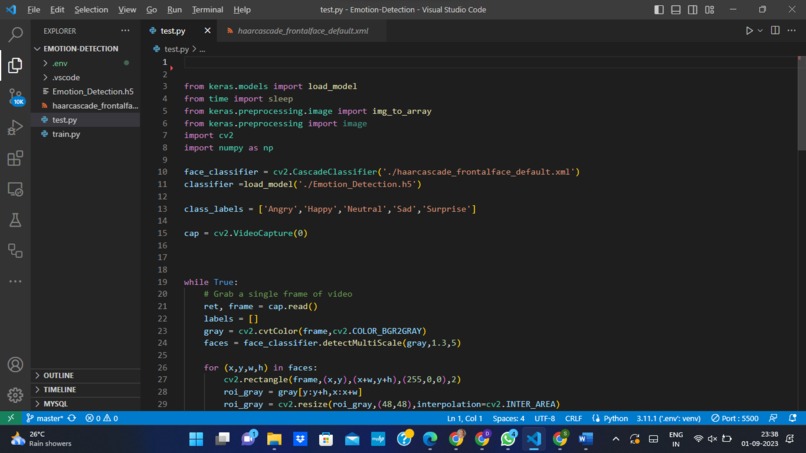
Task: Expand the OUTLINE section
Action: (58, 375)
